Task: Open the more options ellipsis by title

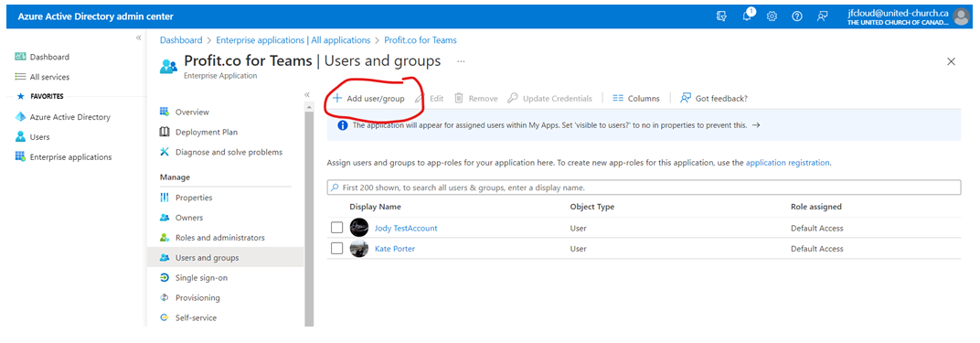Action: click(x=462, y=61)
